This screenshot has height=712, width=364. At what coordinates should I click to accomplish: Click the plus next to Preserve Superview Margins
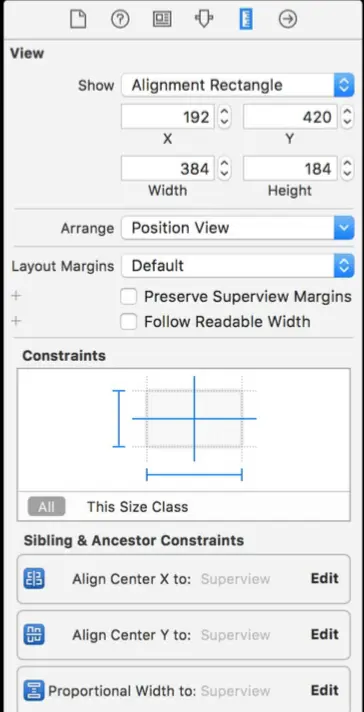(x=16, y=296)
